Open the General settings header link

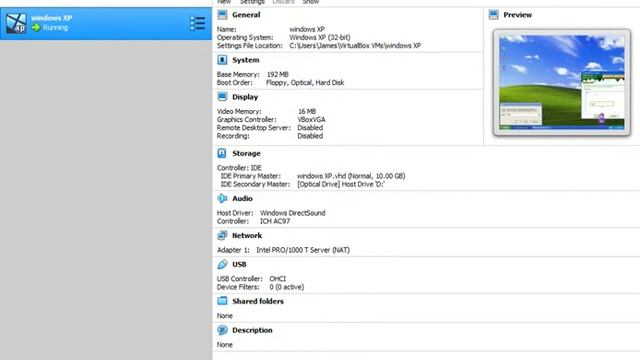(x=246, y=15)
